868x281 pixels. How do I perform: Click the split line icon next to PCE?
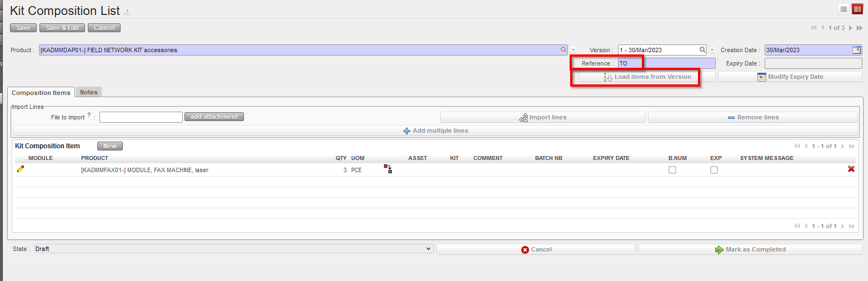coord(387,169)
